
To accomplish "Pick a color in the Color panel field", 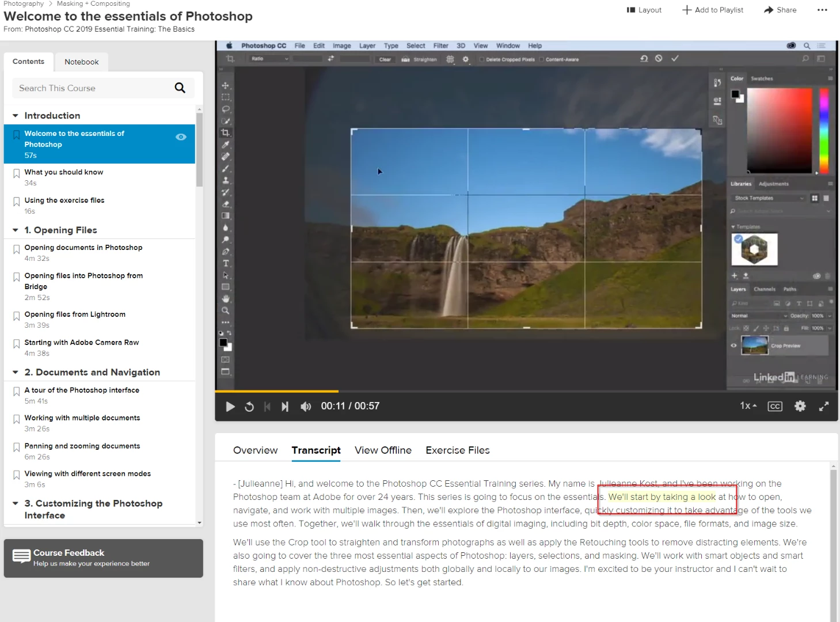I will (x=780, y=130).
